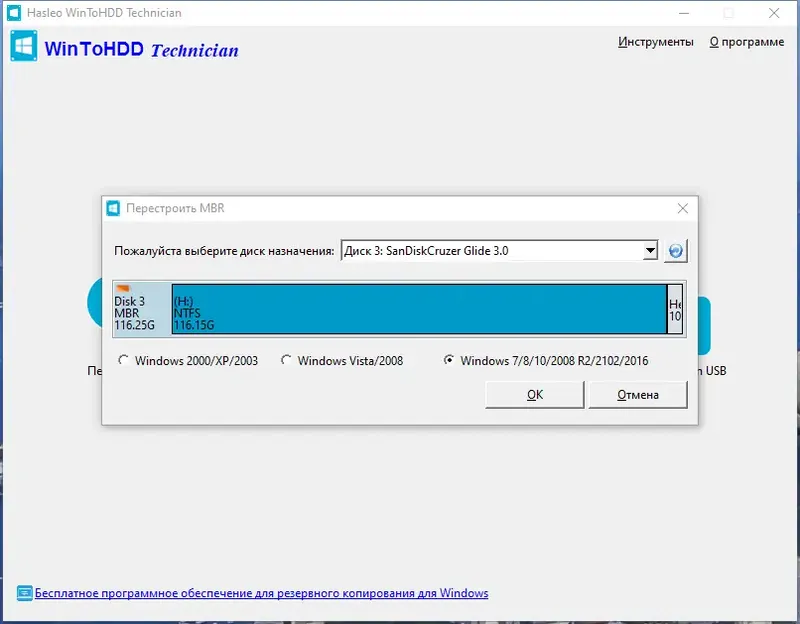
Task: Click the application icon in the title bar
Action: 13,13
